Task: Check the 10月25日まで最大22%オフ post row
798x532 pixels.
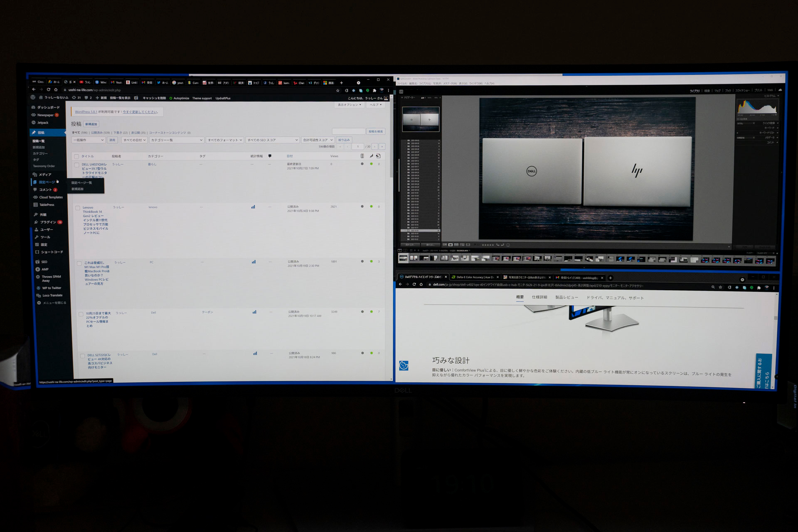Action: click(81, 314)
